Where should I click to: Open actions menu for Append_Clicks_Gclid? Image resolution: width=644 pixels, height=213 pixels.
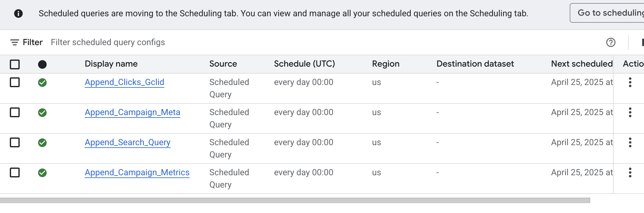click(630, 82)
